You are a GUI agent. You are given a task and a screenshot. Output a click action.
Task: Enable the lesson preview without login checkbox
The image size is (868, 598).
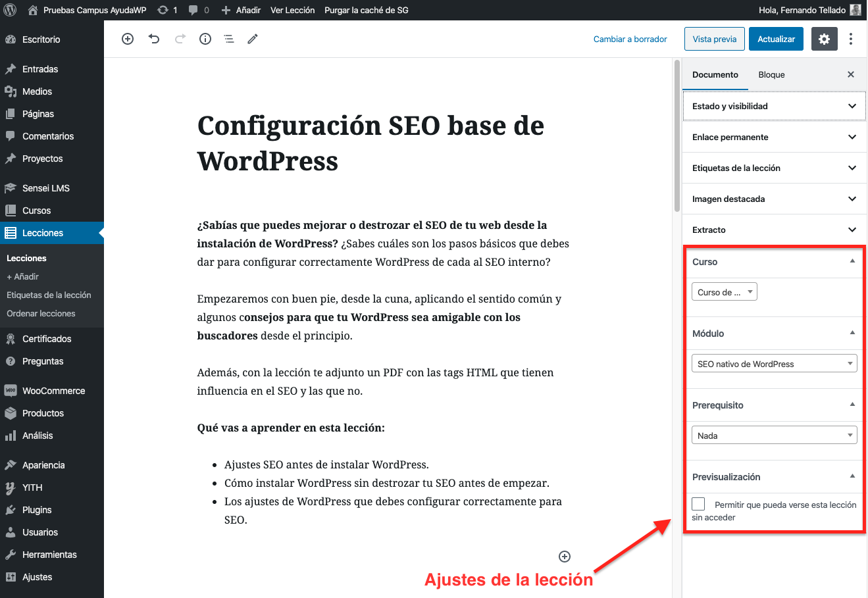tap(699, 504)
